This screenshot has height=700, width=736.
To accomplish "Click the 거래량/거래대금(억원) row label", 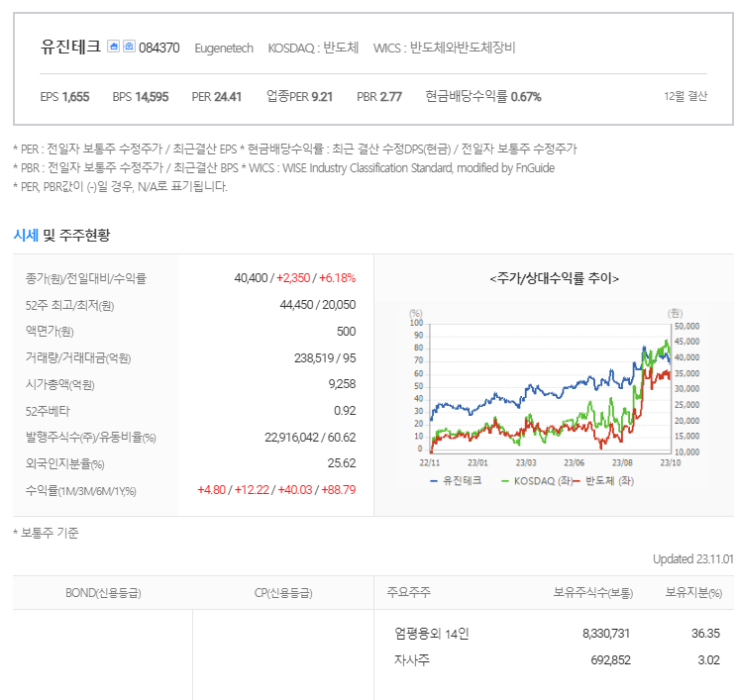I will pos(78,358).
